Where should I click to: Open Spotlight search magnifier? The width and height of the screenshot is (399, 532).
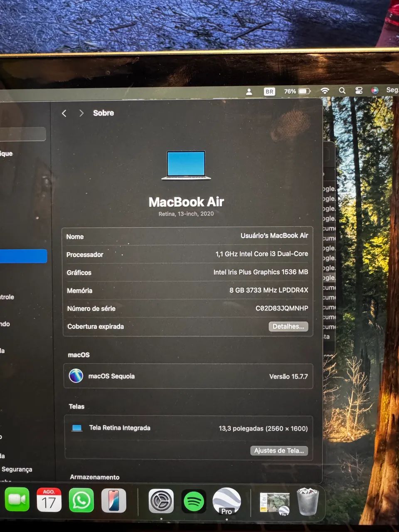[342, 91]
